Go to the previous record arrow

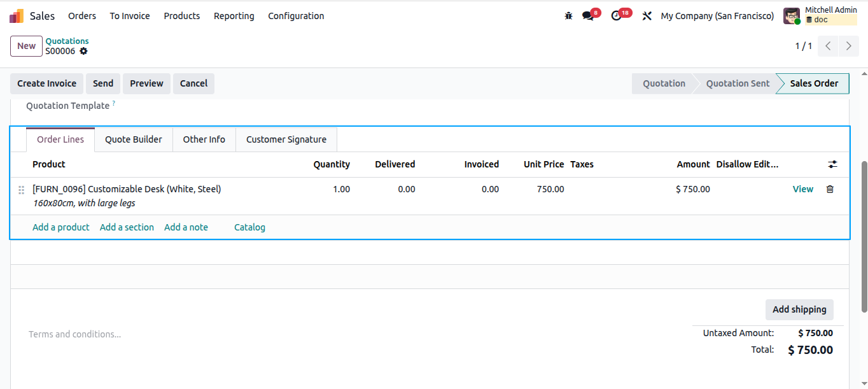point(828,46)
